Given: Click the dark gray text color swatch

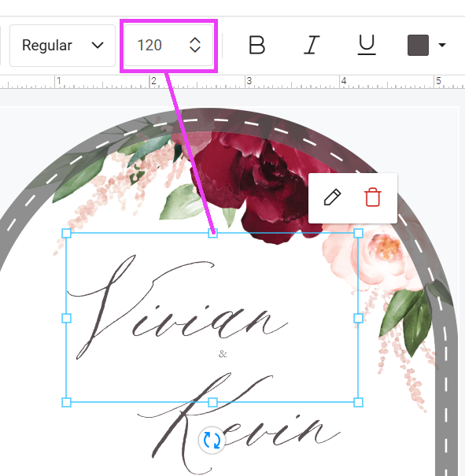Looking at the screenshot, I should coord(418,45).
